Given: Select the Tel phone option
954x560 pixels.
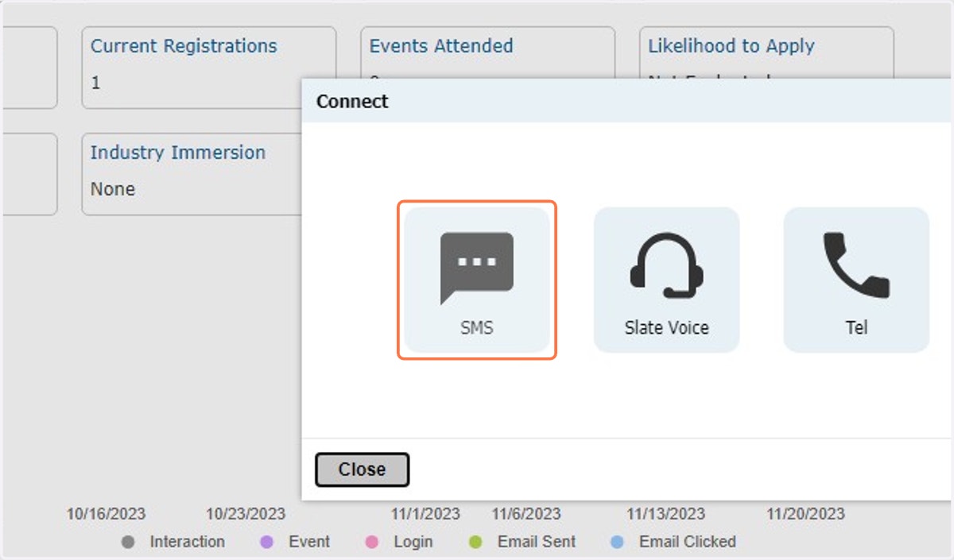Looking at the screenshot, I should [x=856, y=280].
